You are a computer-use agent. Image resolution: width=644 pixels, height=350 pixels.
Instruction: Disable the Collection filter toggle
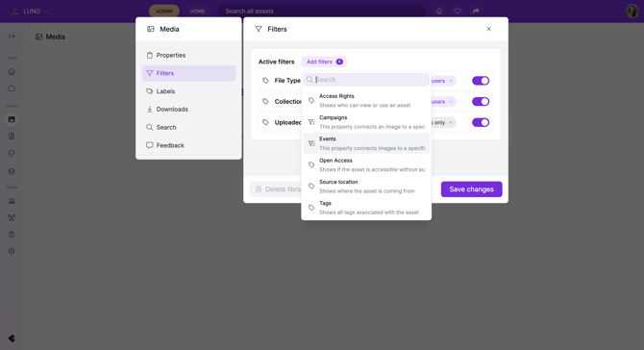481,102
